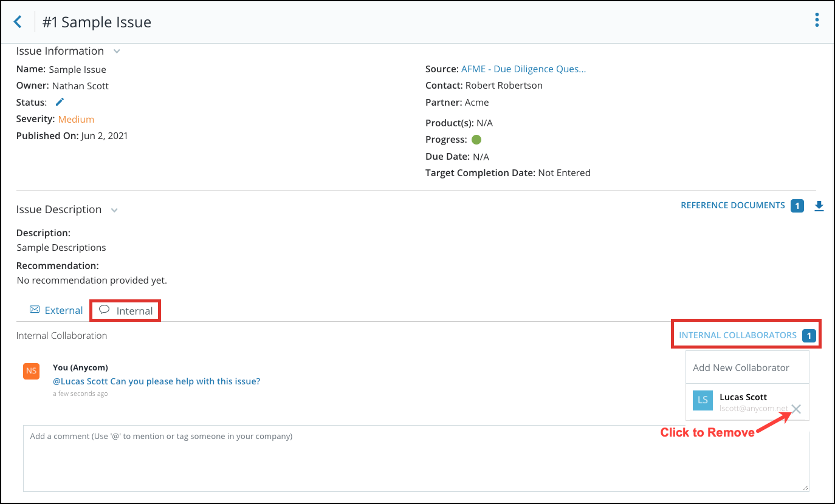
Task: Click 'No recommendation provided yet.' text
Action: pos(92,281)
